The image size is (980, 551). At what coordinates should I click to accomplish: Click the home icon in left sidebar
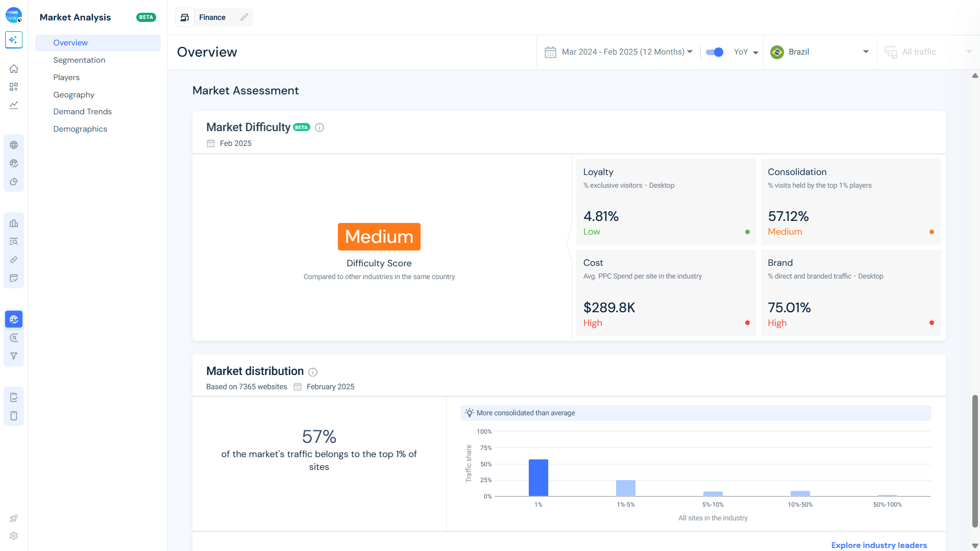pyautogui.click(x=14, y=68)
